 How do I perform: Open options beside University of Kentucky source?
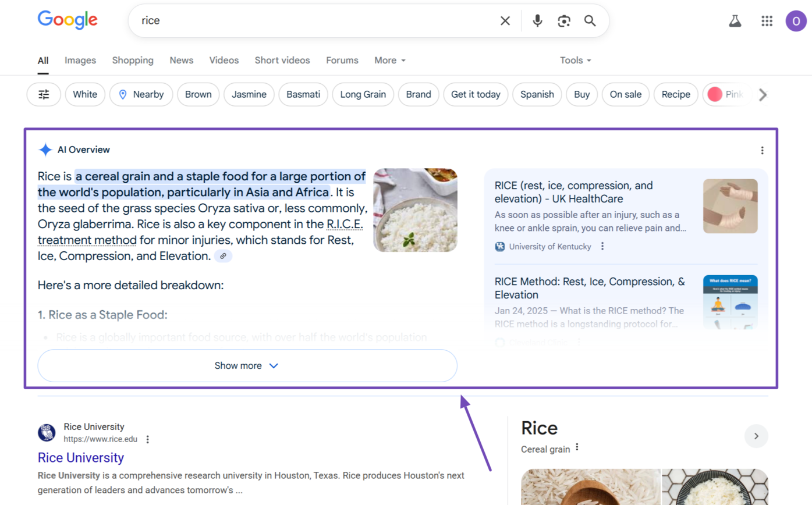(602, 247)
